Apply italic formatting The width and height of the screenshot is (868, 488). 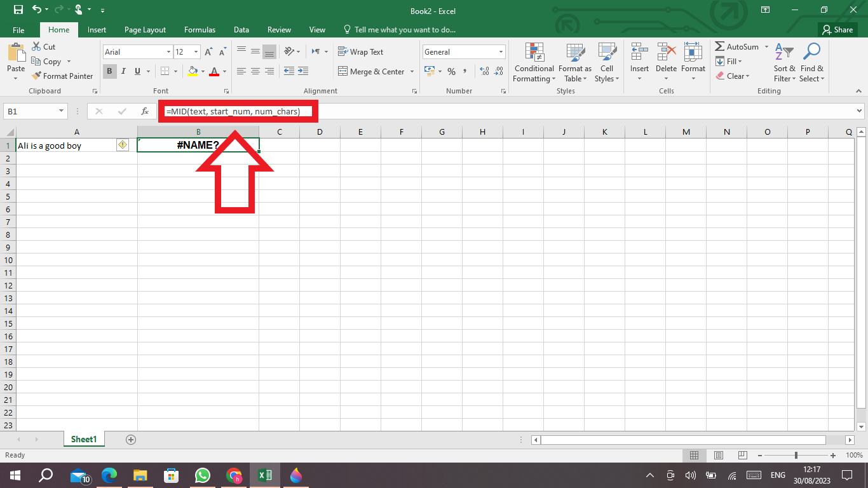pyautogui.click(x=123, y=71)
